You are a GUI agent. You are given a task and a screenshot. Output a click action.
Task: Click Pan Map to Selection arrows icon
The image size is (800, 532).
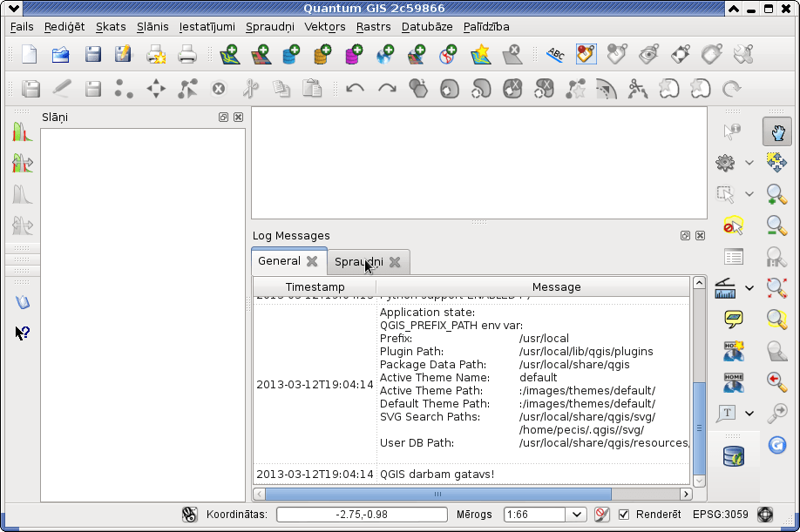pyautogui.click(x=776, y=163)
